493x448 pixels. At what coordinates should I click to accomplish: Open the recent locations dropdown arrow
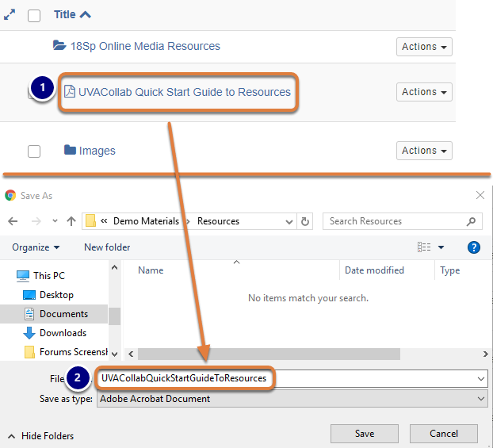click(x=55, y=221)
